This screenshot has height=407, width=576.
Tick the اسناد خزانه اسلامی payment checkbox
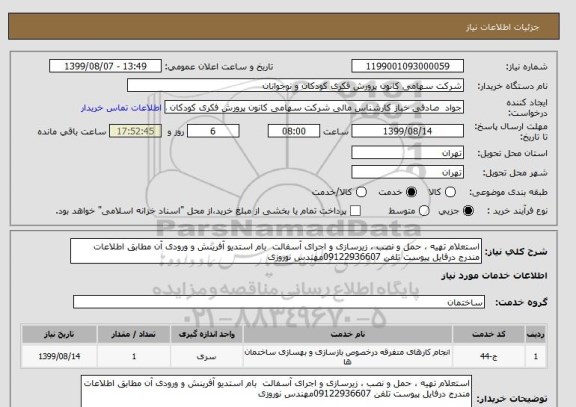tap(355, 211)
